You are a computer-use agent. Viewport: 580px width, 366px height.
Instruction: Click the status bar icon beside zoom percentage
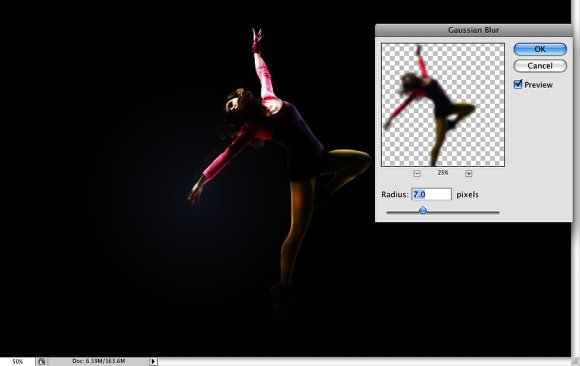click(41, 362)
